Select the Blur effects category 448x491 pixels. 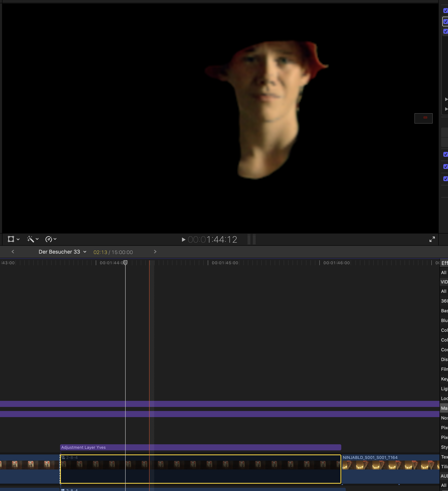tap(444, 320)
